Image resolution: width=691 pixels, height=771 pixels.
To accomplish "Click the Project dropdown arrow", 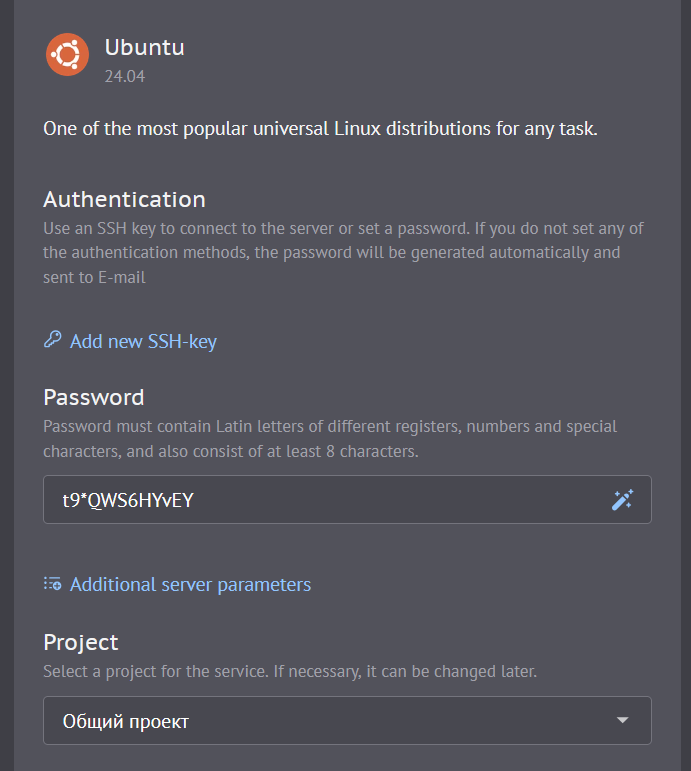I will (x=623, y=721).
